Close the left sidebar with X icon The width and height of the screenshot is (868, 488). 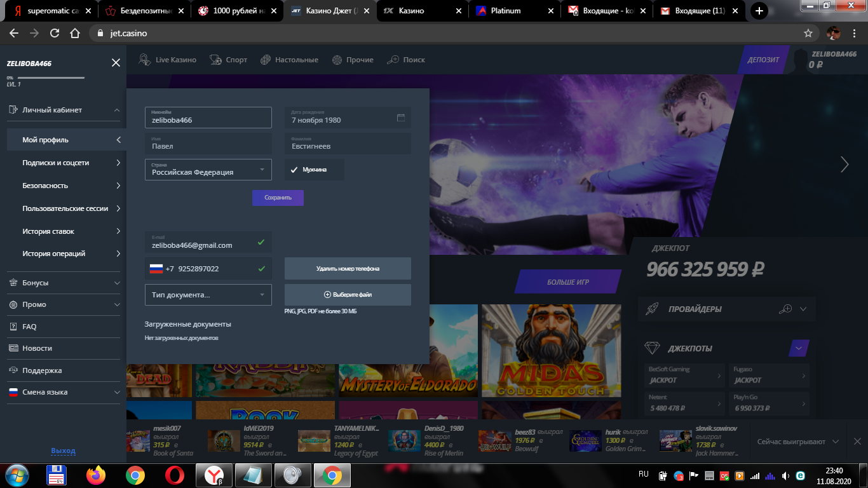116,62
